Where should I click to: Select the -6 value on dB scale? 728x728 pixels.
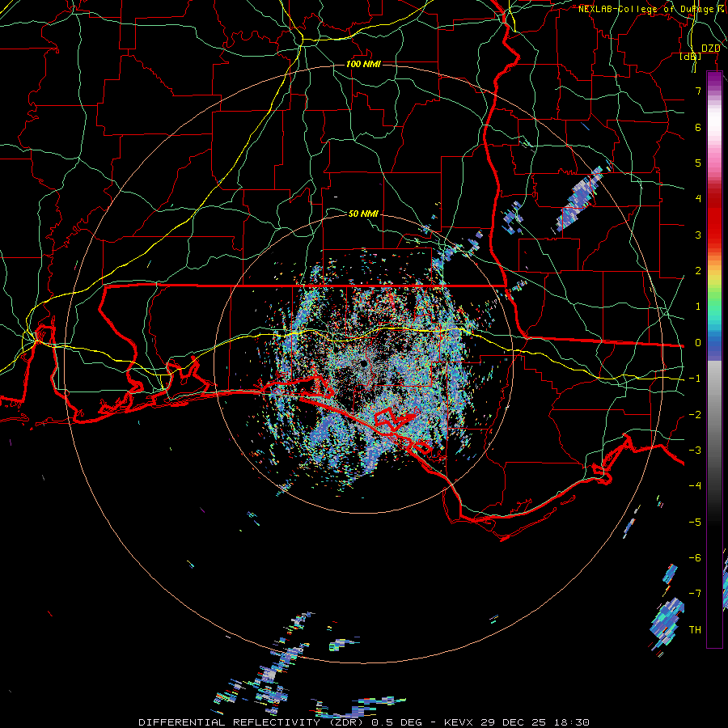(x=695, y=558)
